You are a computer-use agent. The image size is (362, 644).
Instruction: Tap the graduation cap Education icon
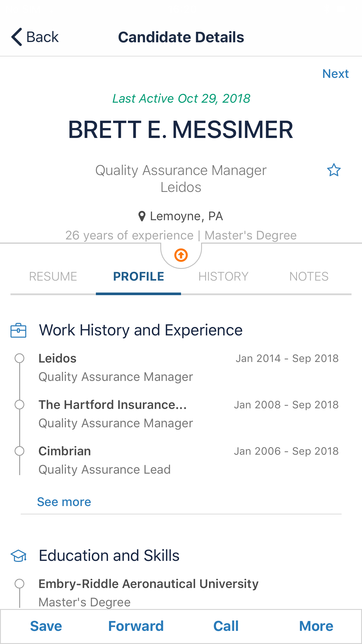[19, 556]
